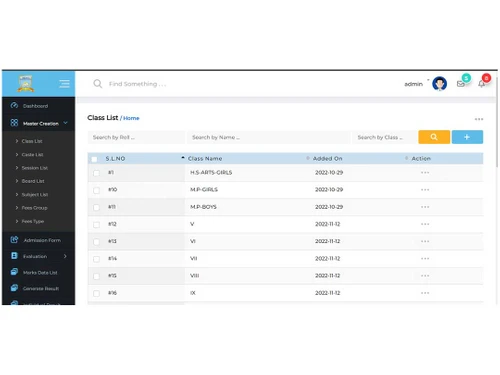Open the three-dot menu beside the Class List heading
The height and width of the screenshot is (375, 500).
click(479, 119)
